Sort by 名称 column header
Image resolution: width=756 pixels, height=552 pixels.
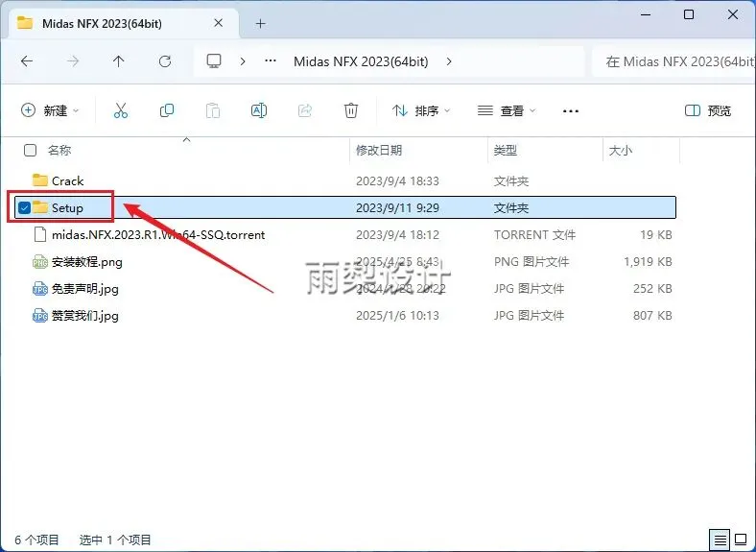pyautogui.click(x=59, y=151)
